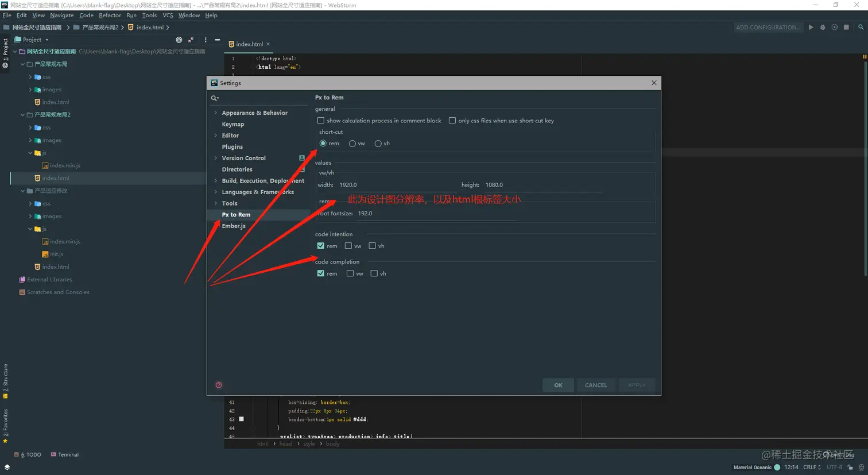Open Settings help question mark icon
Screen dimensions: 868x475
(x=219, y=385)
